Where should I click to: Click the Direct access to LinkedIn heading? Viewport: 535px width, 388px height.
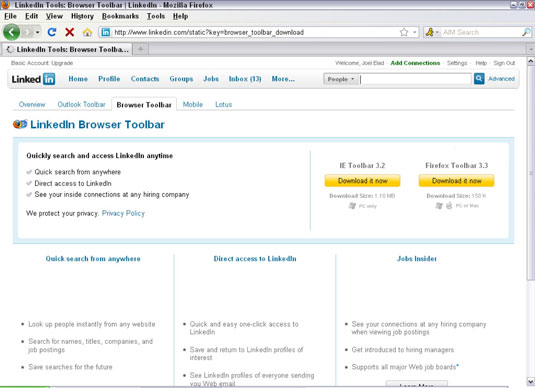click(x=255, y=259)
